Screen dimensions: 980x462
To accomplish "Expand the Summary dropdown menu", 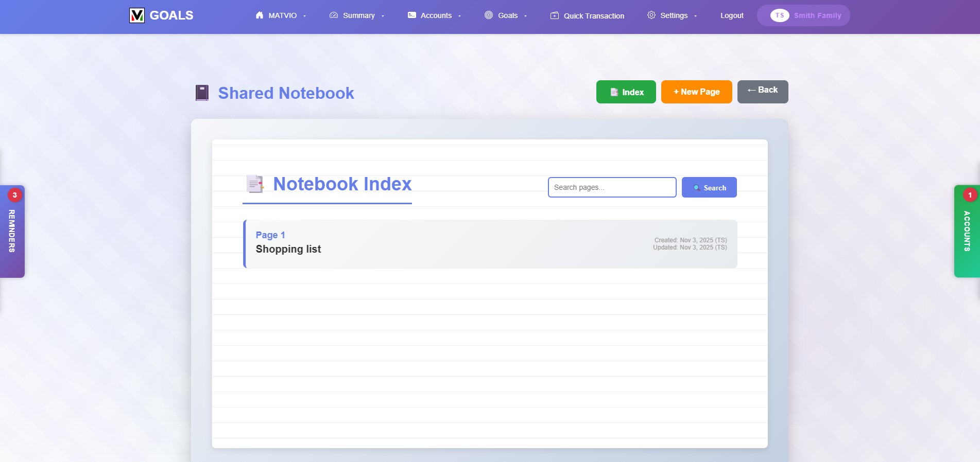I will tap(383, 16).
